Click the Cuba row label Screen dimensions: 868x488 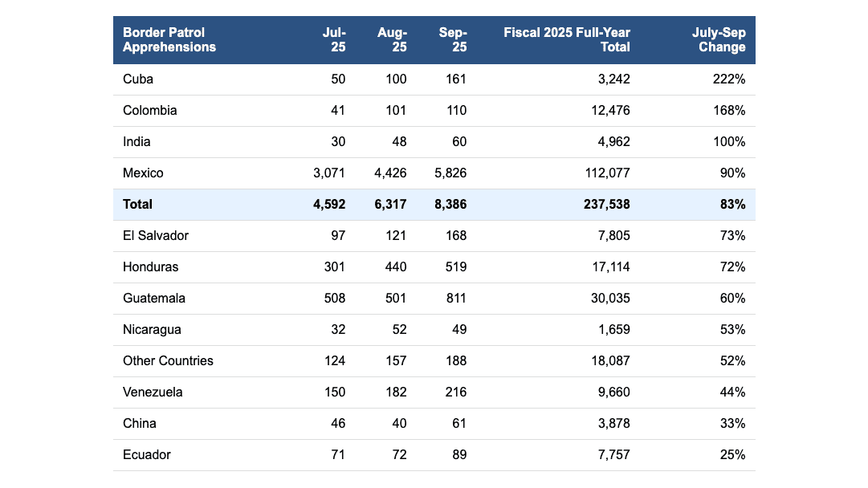138,79
